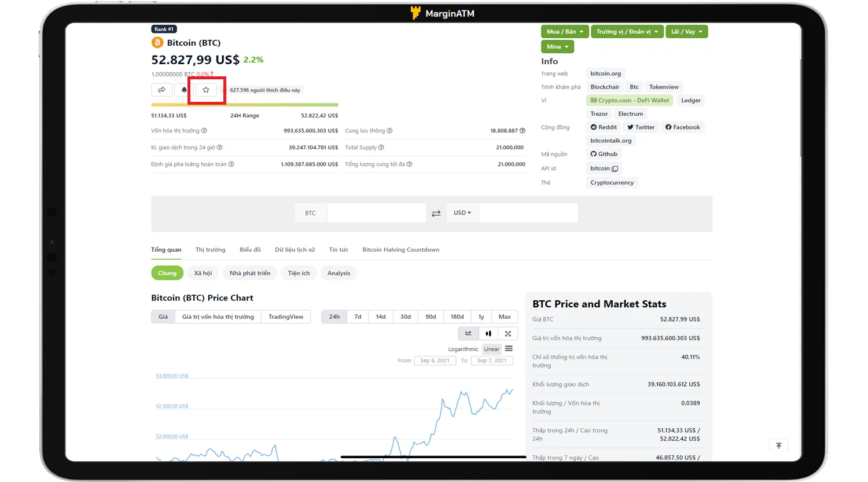Open the bitcoin.org website link
Viewport: 868px width, 482px height.
point(606,73)
